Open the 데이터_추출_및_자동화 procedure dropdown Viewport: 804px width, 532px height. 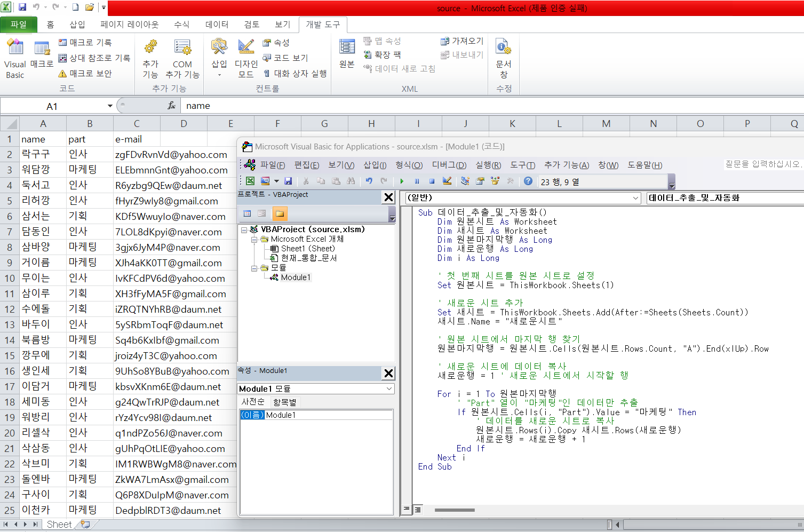pyautogui.click(x=726, y=197)
